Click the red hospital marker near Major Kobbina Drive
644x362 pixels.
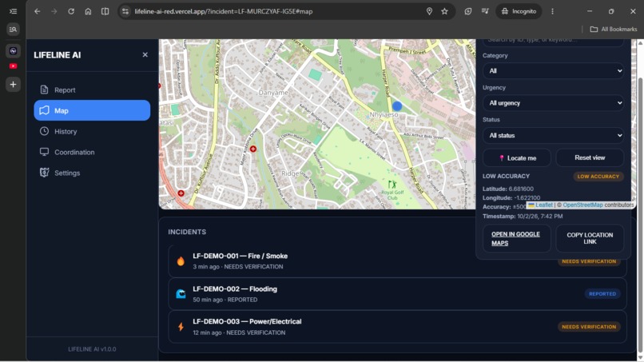coord(253,149)
